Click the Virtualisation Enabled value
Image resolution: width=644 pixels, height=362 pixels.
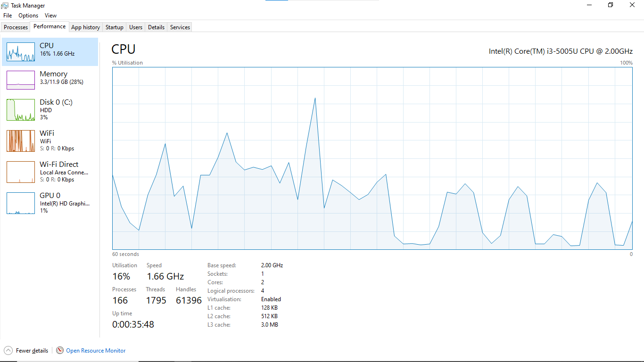coord(271,299)
